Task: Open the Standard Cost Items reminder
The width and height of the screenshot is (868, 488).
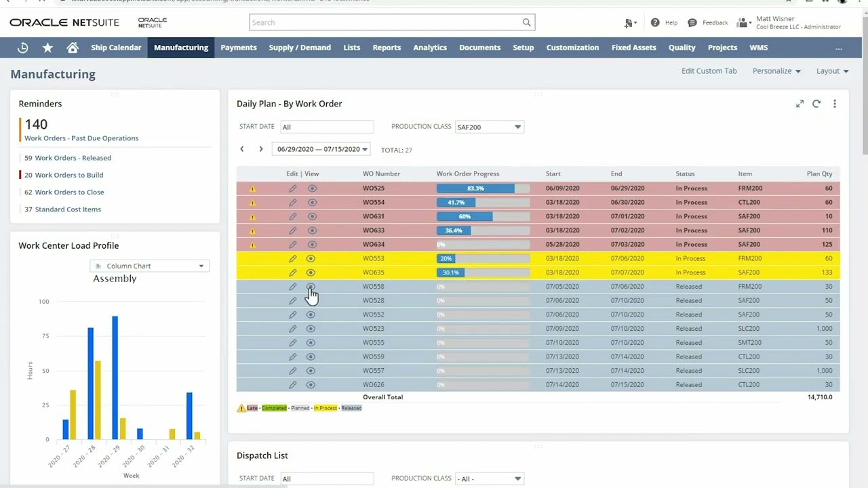Action: click(68, 209)
